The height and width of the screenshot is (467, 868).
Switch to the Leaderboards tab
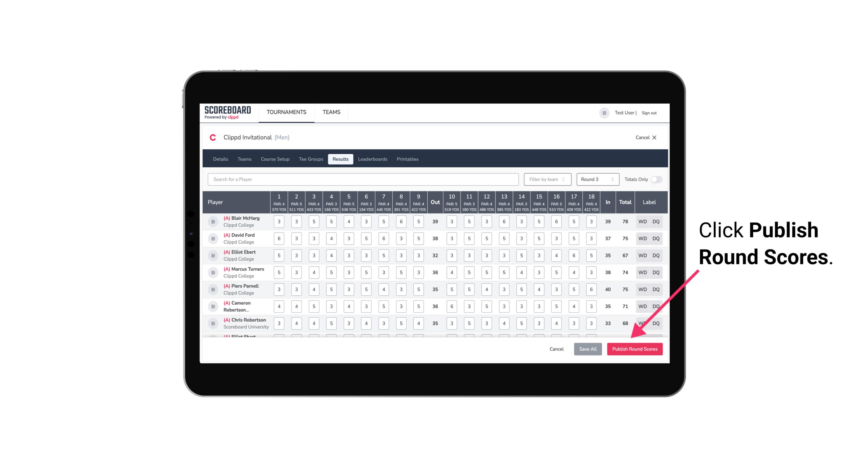click(372, 159)
